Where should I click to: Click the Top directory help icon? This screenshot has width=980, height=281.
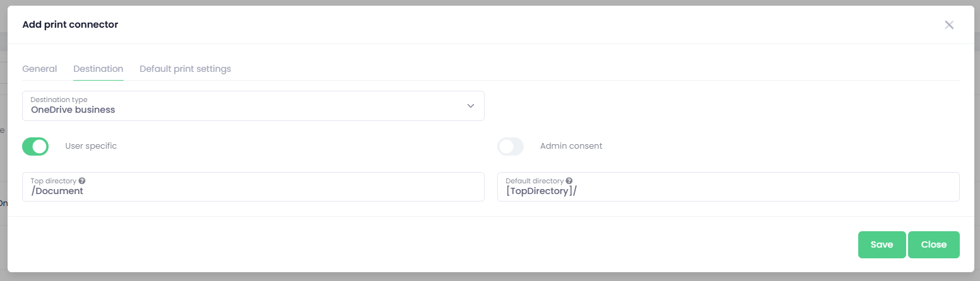pos(82,181)
